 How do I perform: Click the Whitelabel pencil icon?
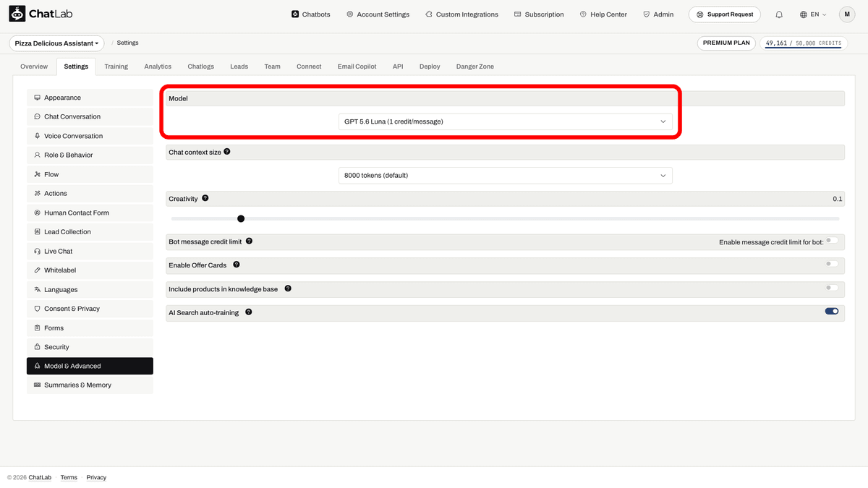click(37, 270)
